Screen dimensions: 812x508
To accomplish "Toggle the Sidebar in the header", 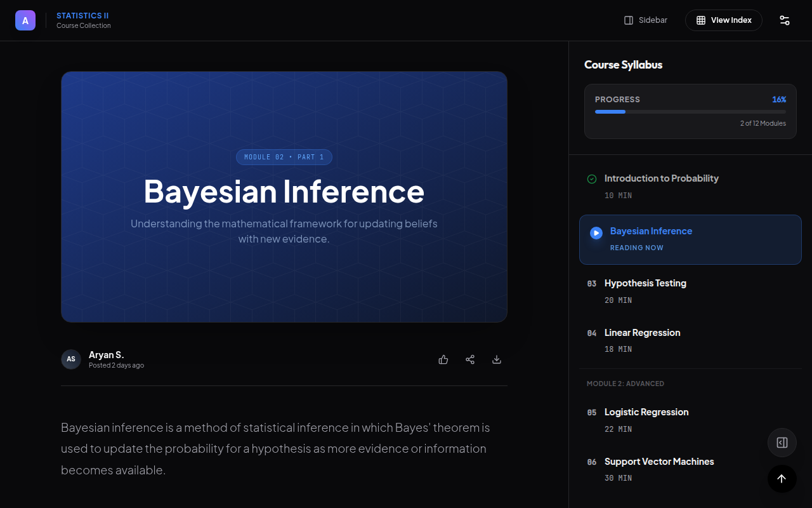I will pyautogui.click(x=646, y=20).
